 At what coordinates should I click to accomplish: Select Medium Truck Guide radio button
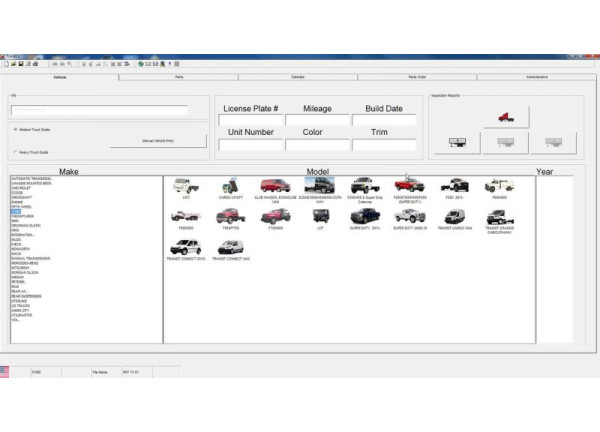pyautogui.click(x=13, y=129)
